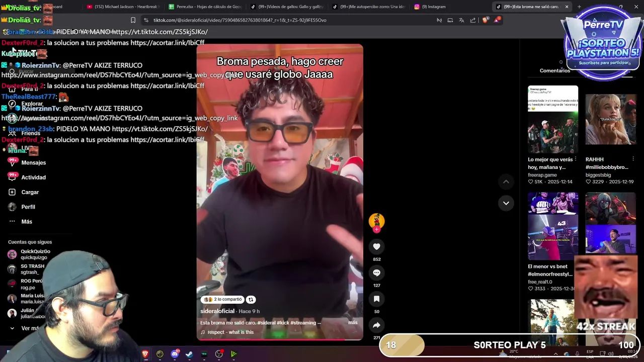Open Discord from the taskbar
The height and width of the screenshot is (362, 644).
(175, 354)
